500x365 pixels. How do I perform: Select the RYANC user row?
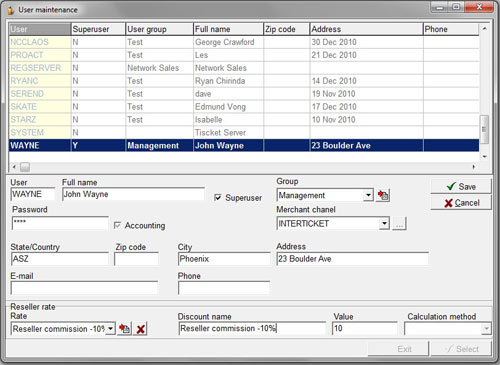tap(244, 81)
